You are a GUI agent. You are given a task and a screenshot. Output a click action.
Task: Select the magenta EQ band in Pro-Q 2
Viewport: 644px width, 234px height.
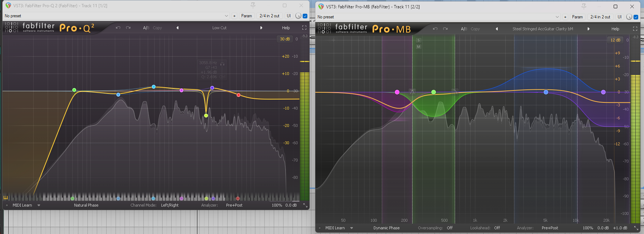(x=181, y=90)
